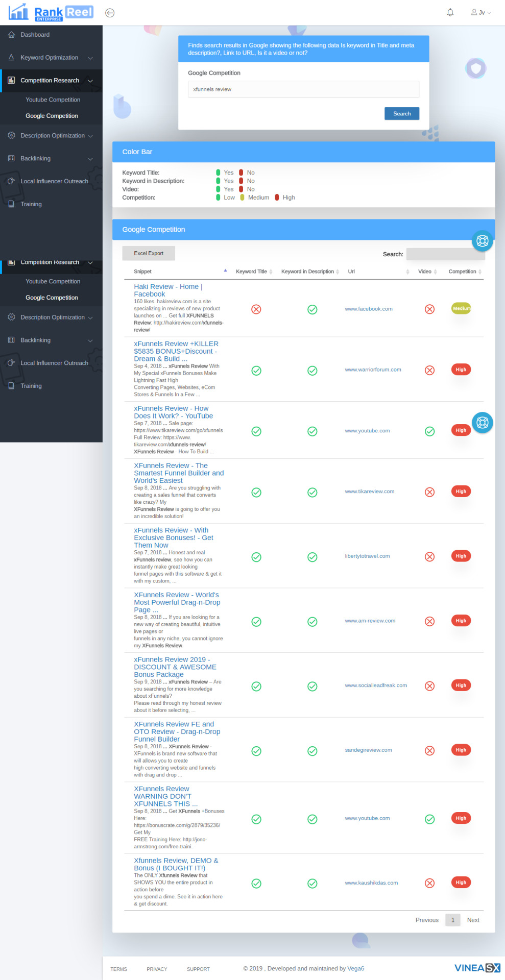Expand top Description Optimization chevron
This screenshot has width=505, height=980.
(x=90, y=136)
